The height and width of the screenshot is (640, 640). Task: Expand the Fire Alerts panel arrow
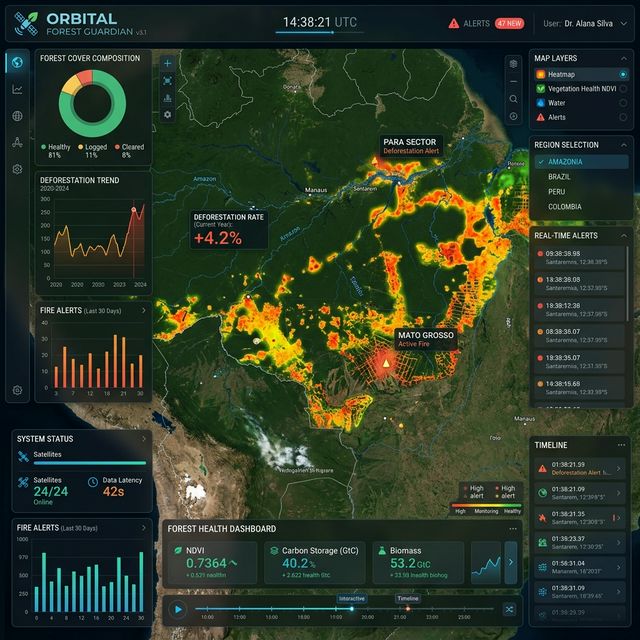pos(144,311)
